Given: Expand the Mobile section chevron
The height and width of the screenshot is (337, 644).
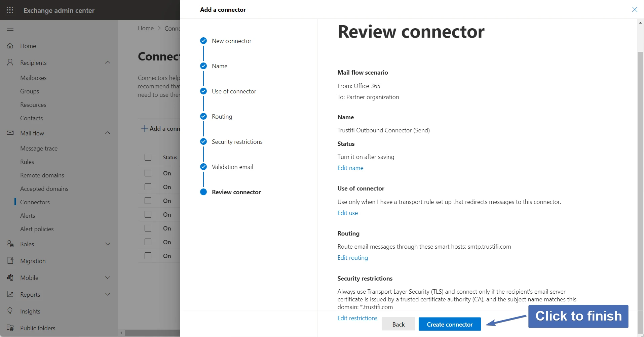Looking at the screenshot, I should (108, 278).
